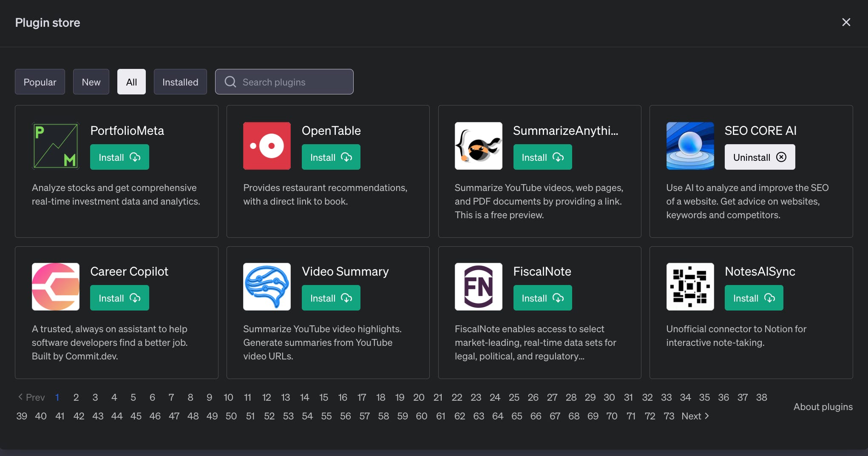Click the FiscalNote plugin title

(542, 271)
